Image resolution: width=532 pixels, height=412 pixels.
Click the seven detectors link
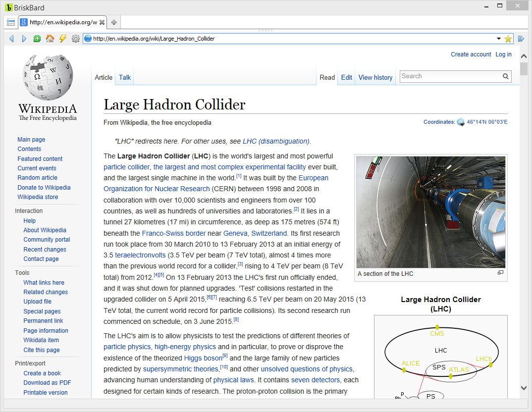pos(316,380)
